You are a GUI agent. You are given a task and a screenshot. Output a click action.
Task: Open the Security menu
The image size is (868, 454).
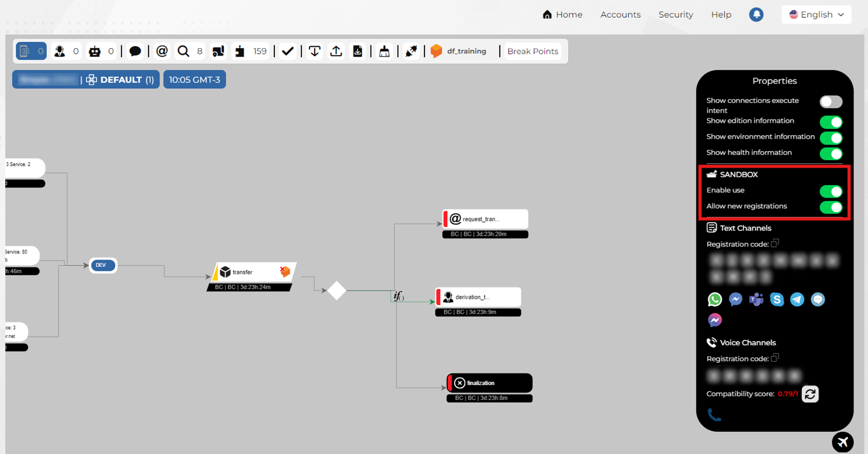[x=676, y=15]
